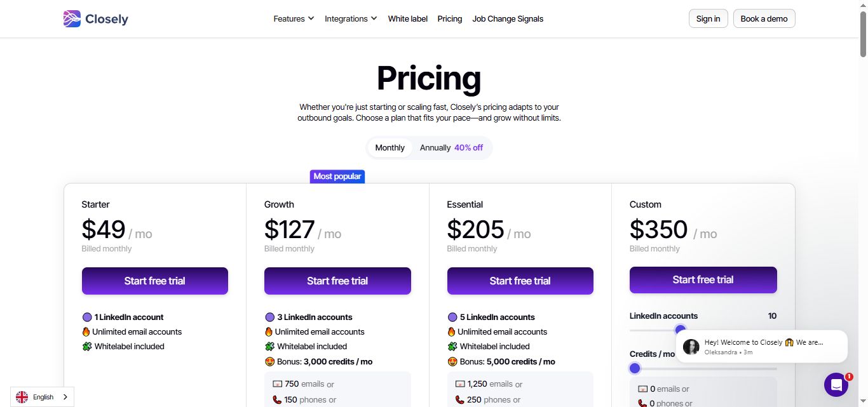
Task: Click the clover icon next to Whitelabel included
Action: point(269,346)
